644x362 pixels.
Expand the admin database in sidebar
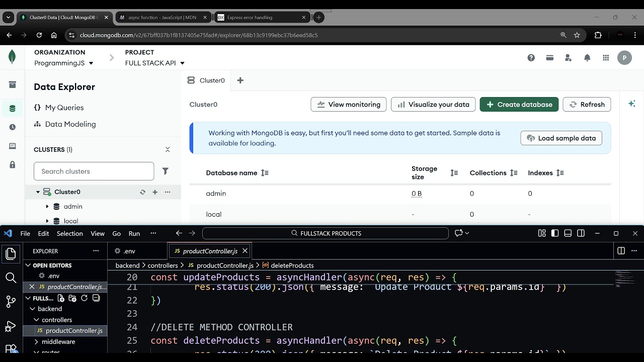pyautogui.click(x=47, y=207)
